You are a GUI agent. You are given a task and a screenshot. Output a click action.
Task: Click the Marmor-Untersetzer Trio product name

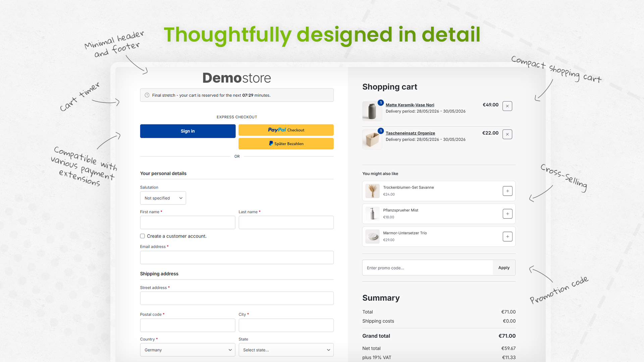click(x=405, y=233)
